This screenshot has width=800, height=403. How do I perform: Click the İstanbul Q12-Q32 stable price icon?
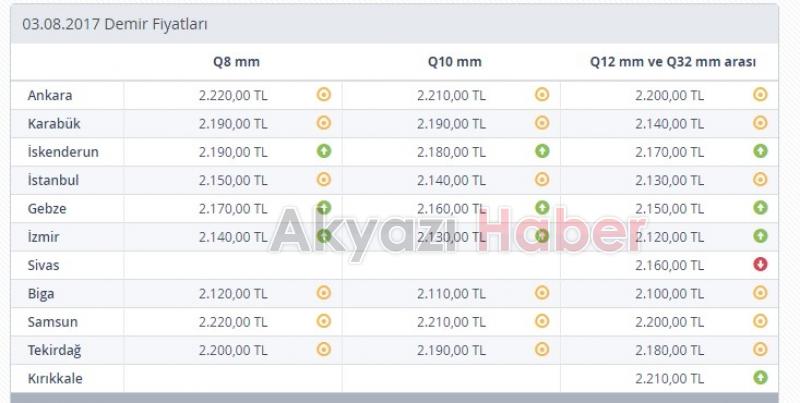[x=760, y=180]
